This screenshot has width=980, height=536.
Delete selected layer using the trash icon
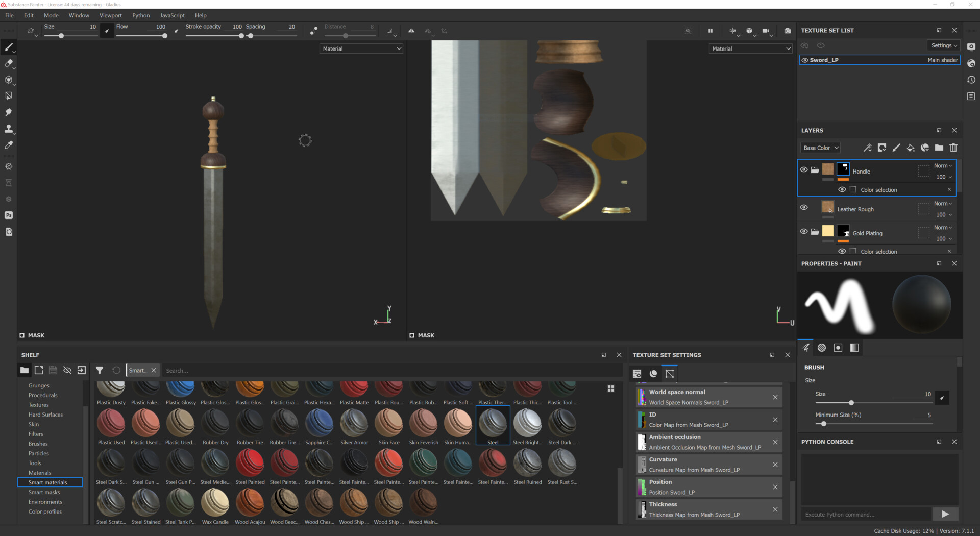click(x=953, y=148)
